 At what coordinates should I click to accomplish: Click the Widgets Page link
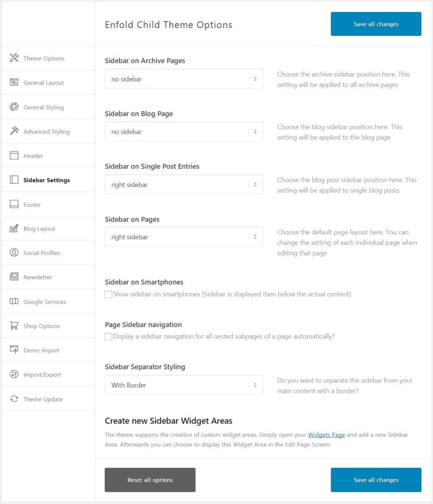tap(326, 435)
